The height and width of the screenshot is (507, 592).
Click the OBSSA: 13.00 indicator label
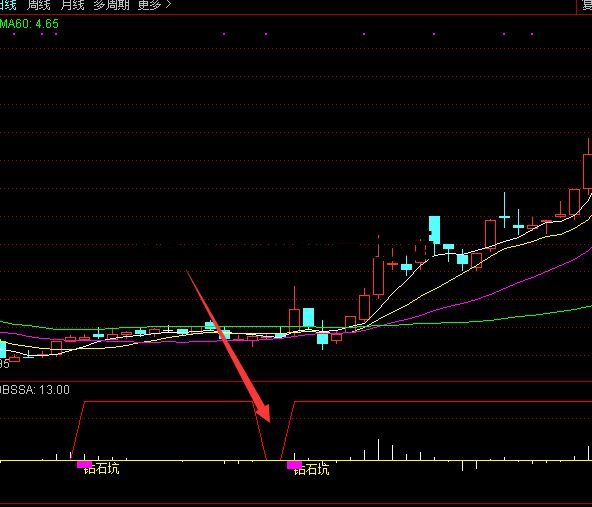[x=35, y=390]
